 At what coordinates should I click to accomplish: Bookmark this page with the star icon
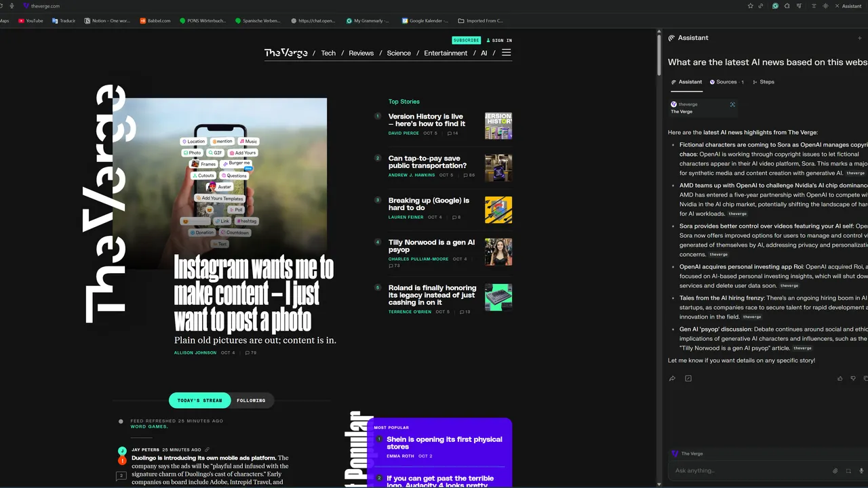(x=751, y=6)
